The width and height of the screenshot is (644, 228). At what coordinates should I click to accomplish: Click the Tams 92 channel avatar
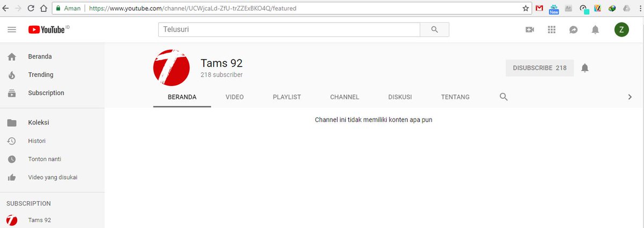[x=171, y=68]
